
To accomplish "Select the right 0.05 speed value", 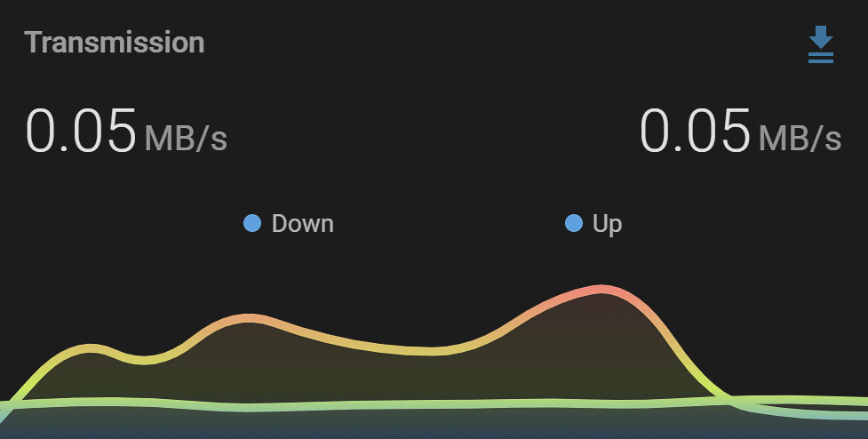I will pos(696,131).
